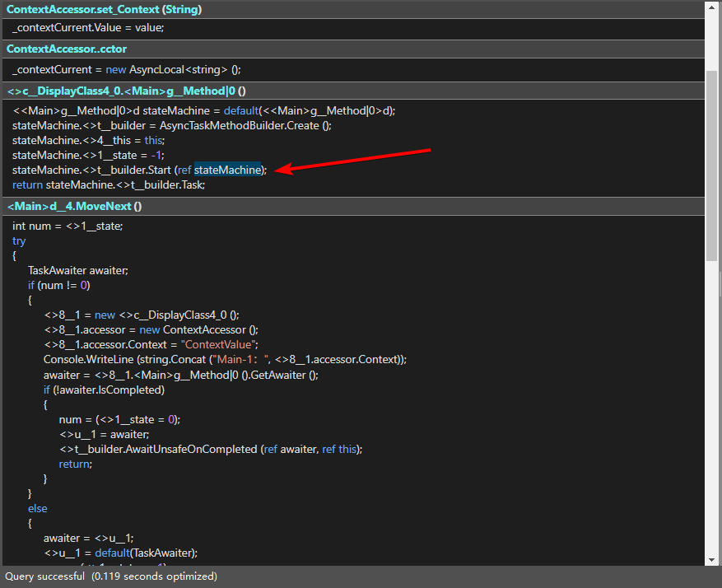Click the AwaitUnsafeOnCompleted call line
The image size is (722, 588).
point(210,449)
